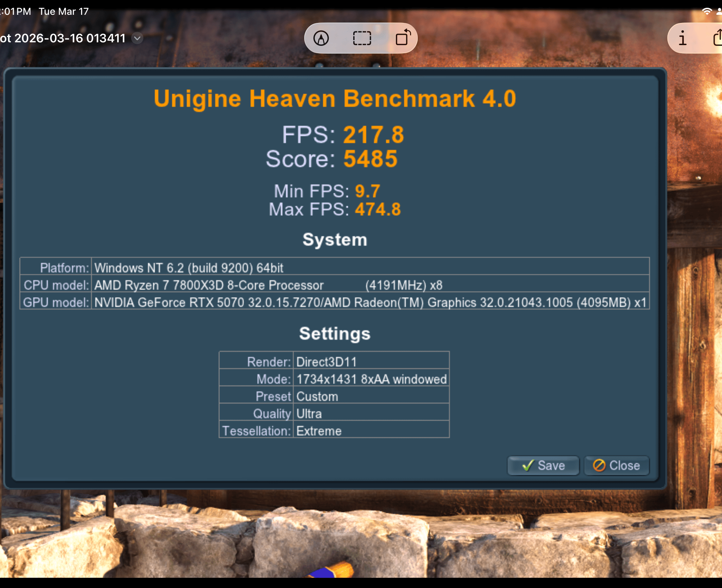Tap the rotate image icon
722x588 pixels.
(403, 37)
